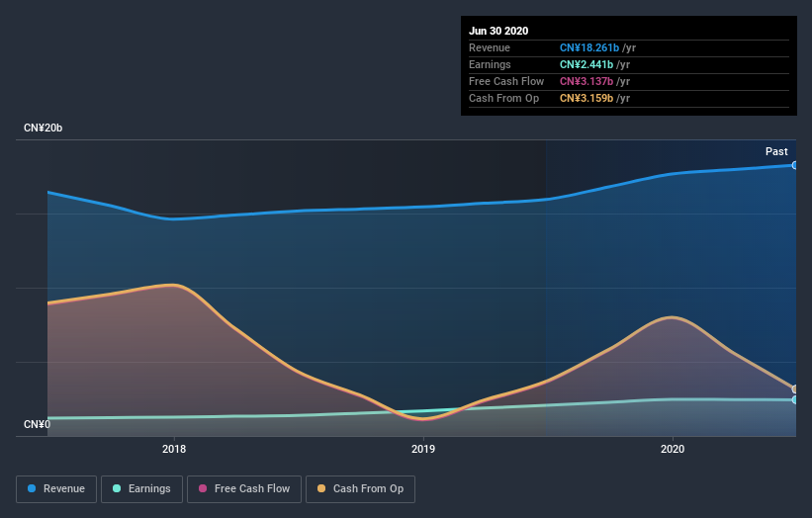This screenshot has width=812, height=518.
Task: Click the teal Earnings legend dot
Action: click(117, 488)
